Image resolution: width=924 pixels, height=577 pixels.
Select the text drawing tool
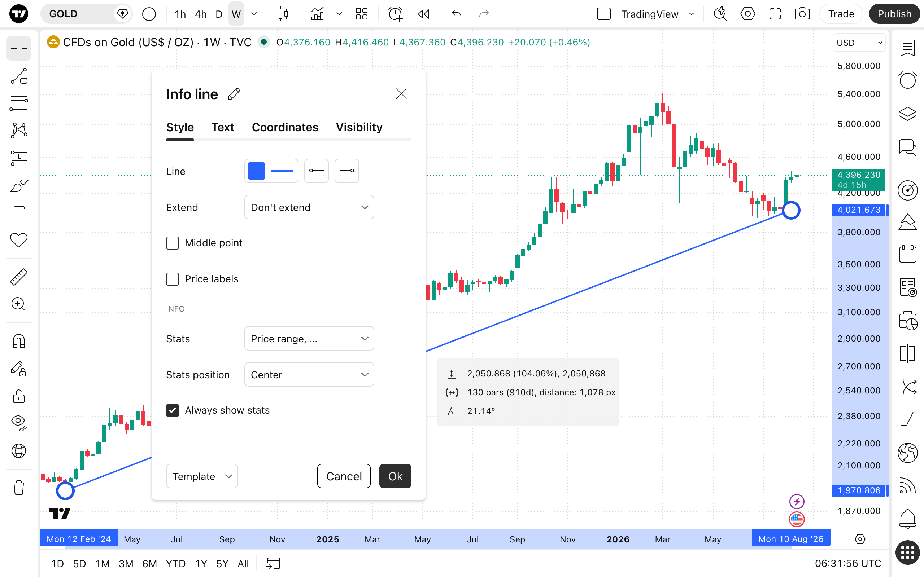19,213
